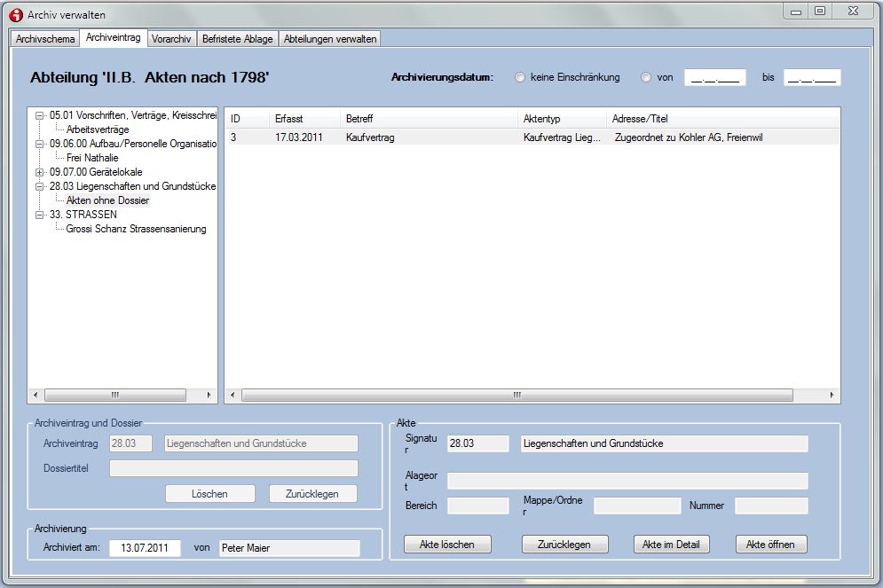Click the 'bis' date input field
883x588 pixels.
[812, 78]
